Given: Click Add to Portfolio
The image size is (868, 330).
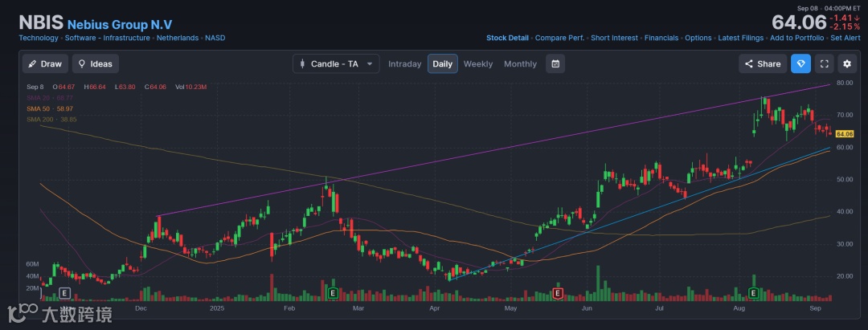Looking at the screenshot, I should [x=798, y=39].
